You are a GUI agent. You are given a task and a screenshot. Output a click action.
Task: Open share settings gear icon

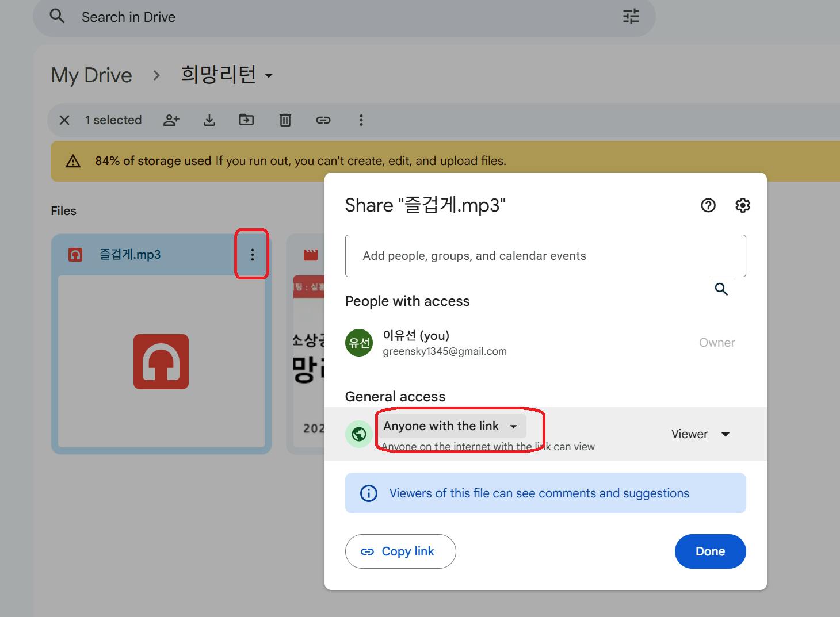click(743, 205)
